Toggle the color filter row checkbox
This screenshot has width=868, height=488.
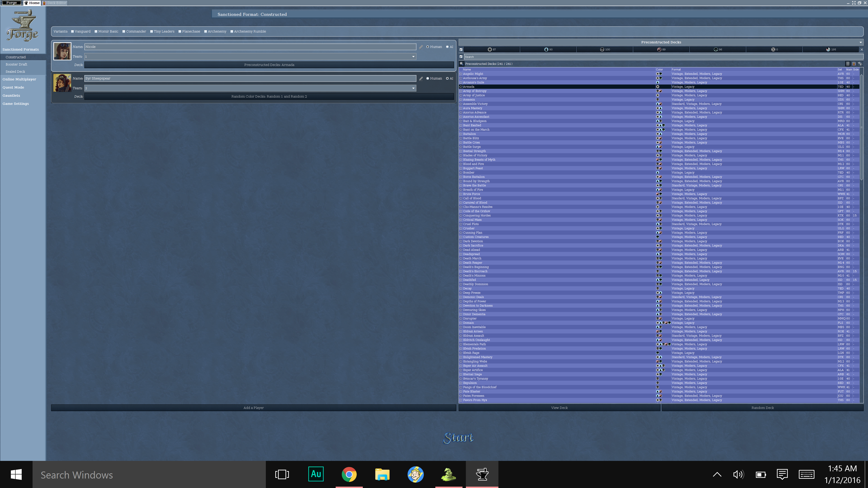click(461, 49)
